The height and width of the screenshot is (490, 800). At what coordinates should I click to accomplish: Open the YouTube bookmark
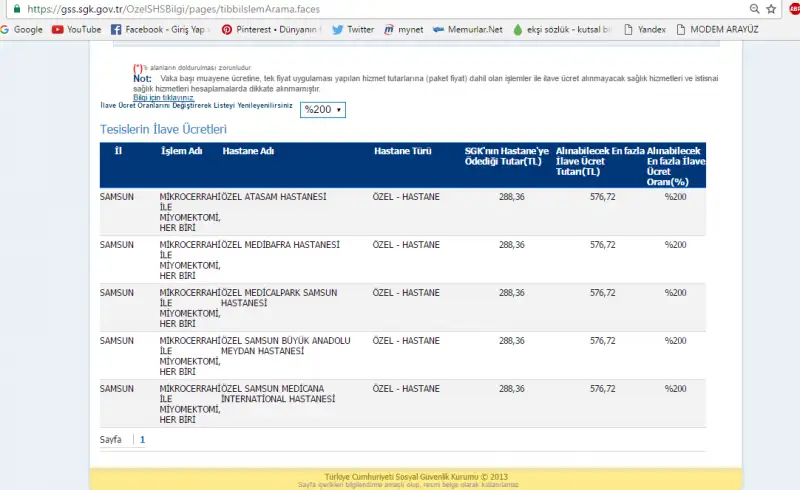coord(77,30)
